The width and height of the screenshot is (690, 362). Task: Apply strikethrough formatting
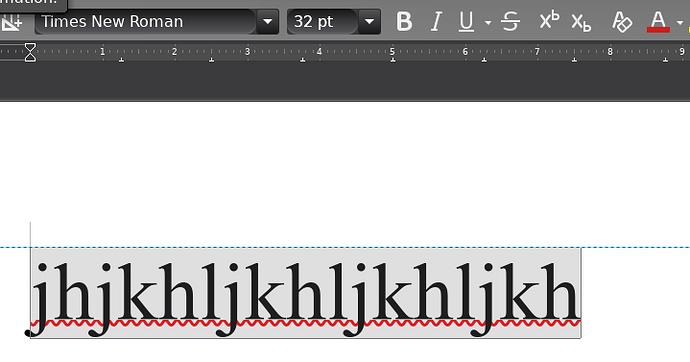pos(510,22)
